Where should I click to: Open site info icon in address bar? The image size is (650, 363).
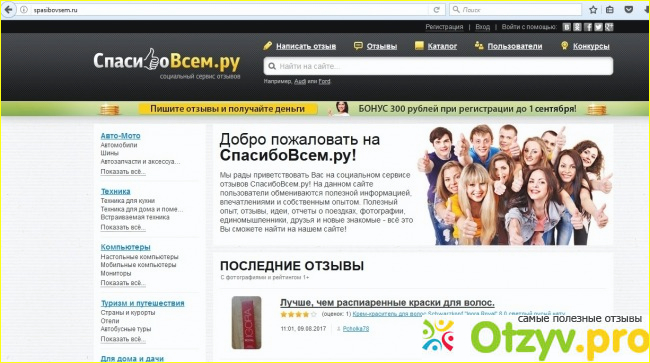coord(24,10)
